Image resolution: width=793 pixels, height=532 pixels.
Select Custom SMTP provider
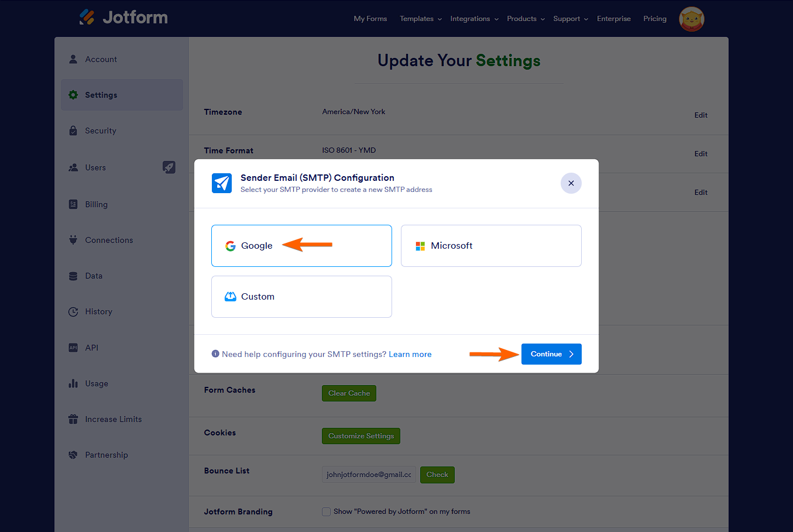[x=301, y=297]
